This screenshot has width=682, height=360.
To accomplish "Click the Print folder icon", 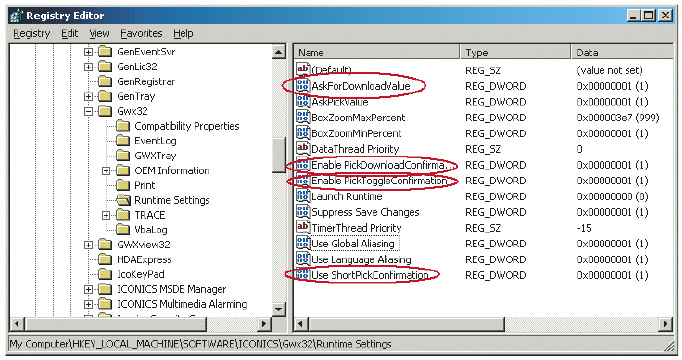I will (x=123, y=185).
